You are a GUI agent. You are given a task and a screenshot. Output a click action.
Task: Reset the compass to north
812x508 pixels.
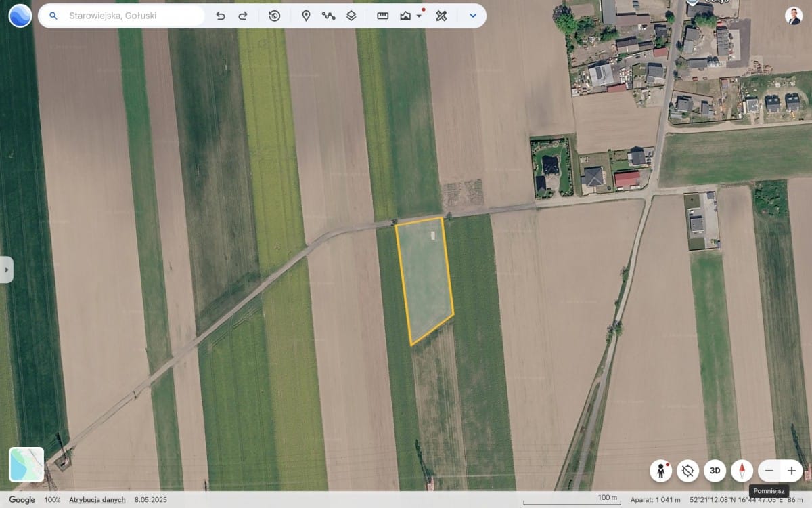tap(742, 471)
